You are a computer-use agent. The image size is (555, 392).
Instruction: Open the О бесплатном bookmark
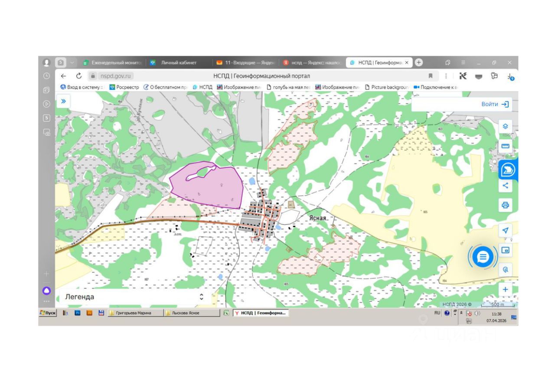click(165, 87)
